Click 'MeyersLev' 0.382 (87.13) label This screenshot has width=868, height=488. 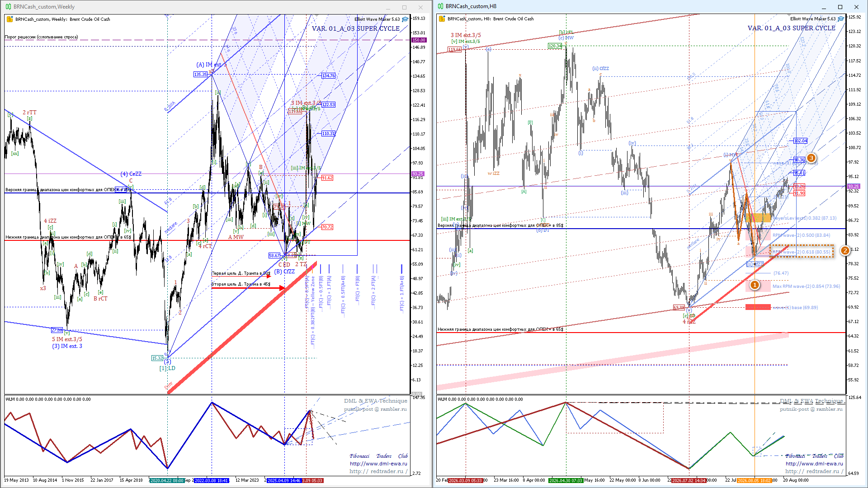click(x=805, y=218)
